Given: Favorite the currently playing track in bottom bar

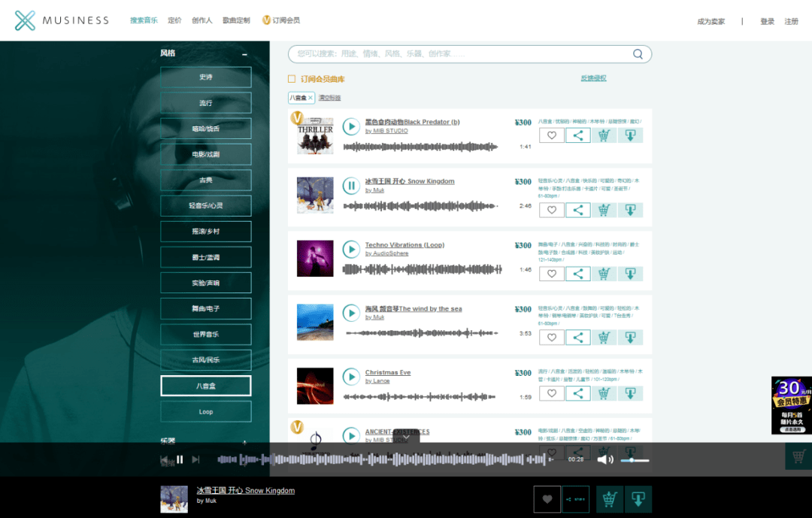Looking at the screenshot, I should [547, 498].
